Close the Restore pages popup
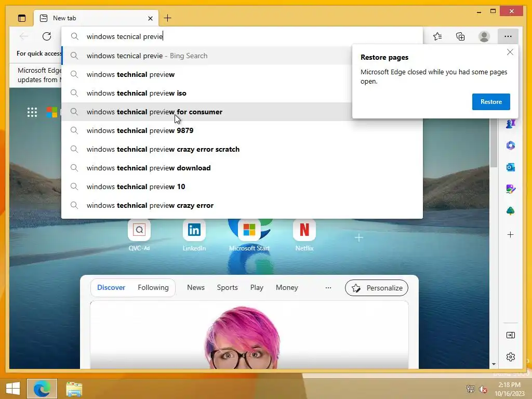532x399 pixels. click(x=510, y=52)
